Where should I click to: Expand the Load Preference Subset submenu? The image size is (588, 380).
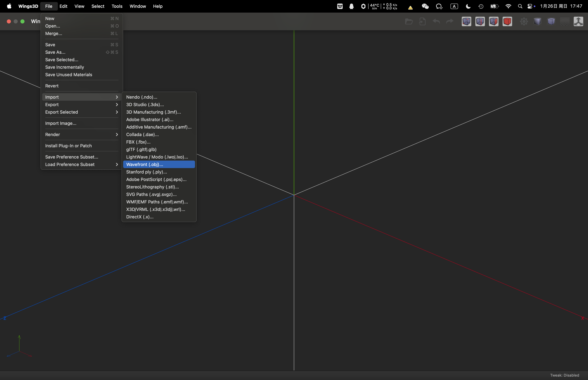point(82,164)
